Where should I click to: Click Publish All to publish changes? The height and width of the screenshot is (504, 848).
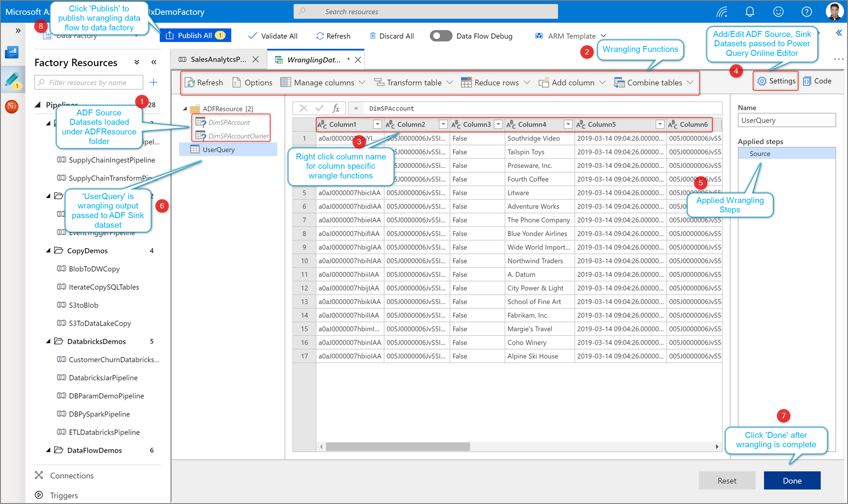[195, 35]
